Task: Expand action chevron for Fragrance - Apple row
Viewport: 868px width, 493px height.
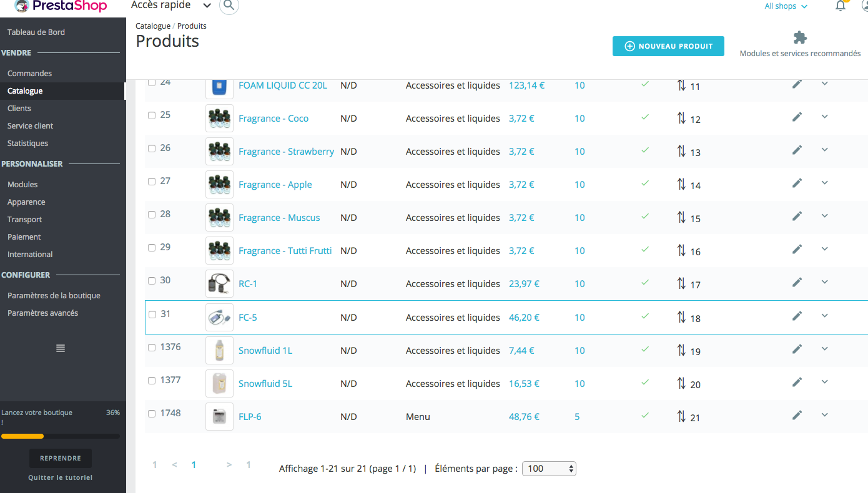Action: click(x=824, y=182)
